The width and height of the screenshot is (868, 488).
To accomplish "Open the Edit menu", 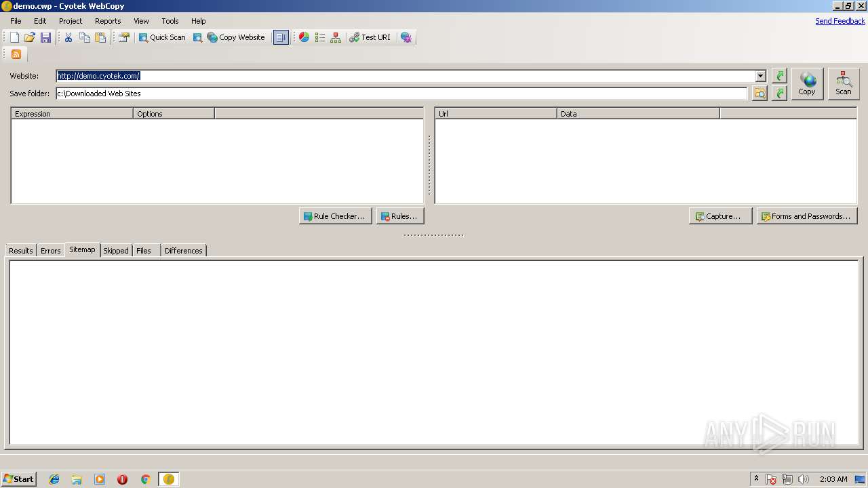I will 40,21.
